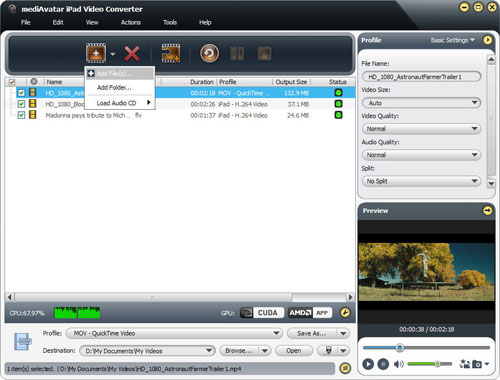Open the Tools menu
The width and height of the screenshot is (500, 380).
click(170, 22)
